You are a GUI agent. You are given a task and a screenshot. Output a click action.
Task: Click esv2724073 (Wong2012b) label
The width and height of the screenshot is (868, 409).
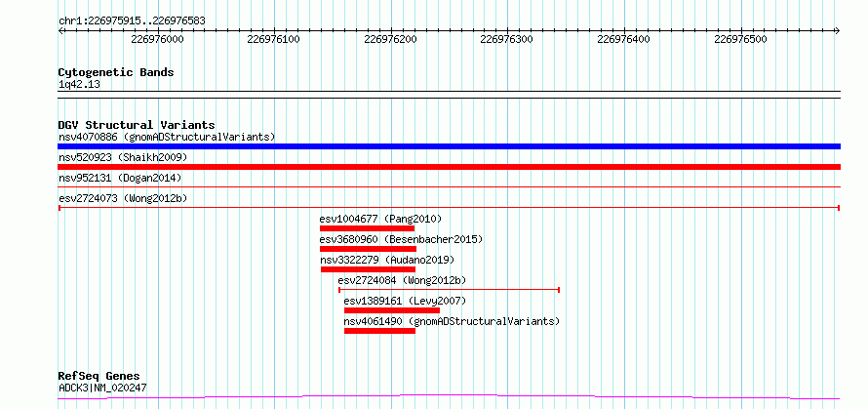(123, 198)
